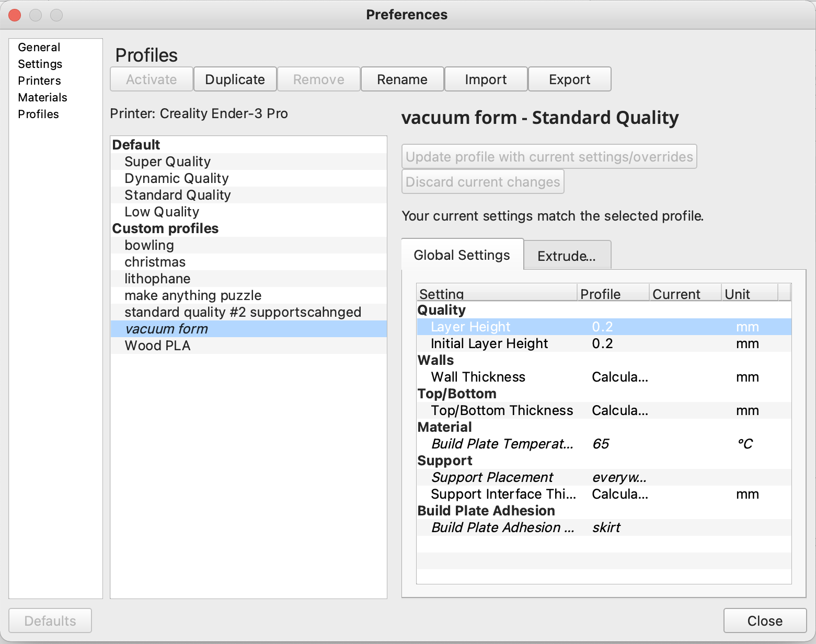Viewport: 816px width, 644px height.
Task: Click the Default profiles group header
Action: point(249,145)
